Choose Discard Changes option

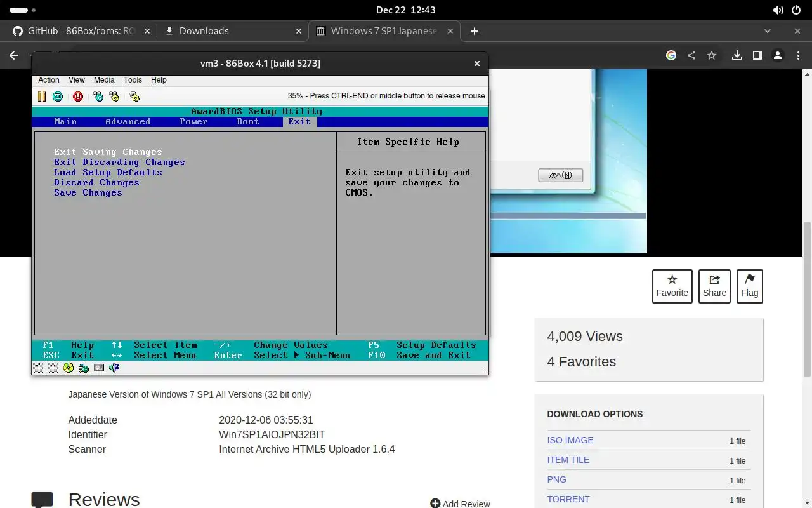click(x=96, y=183)
